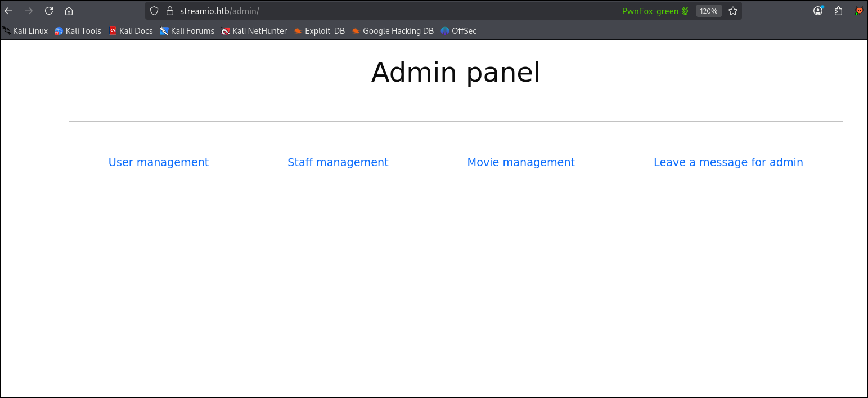Click the PwnFox fox extension icon

(x=859, y=11)
